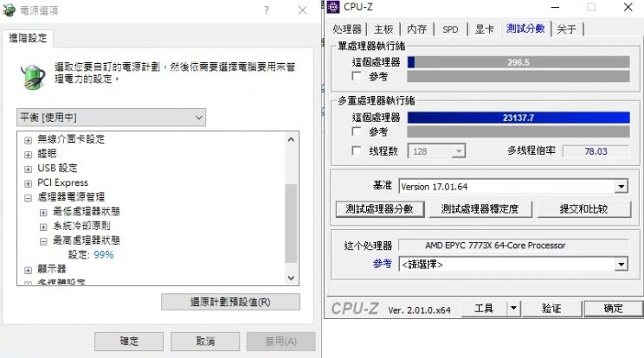Expand the 最低處理器狀態 node

click(43, 213)
